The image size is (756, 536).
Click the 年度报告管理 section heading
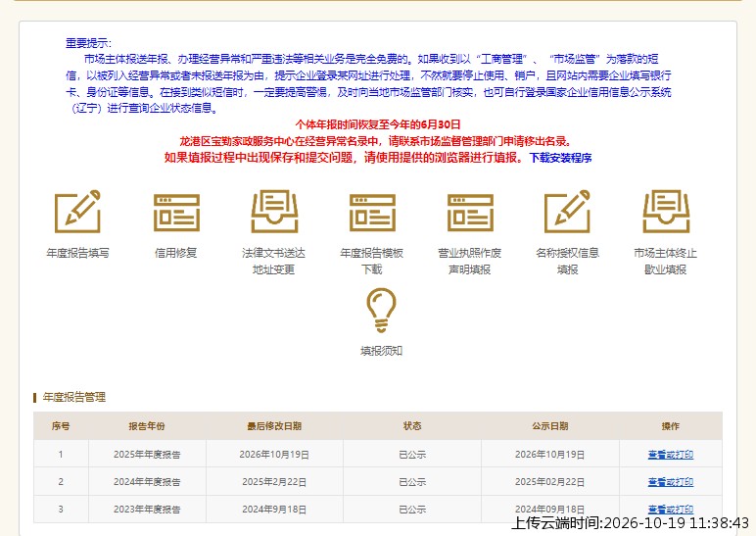pos(73,397)
